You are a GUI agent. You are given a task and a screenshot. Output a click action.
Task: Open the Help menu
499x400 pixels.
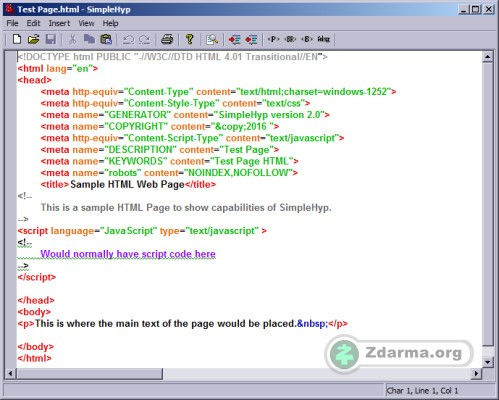(x=110, y=23)
